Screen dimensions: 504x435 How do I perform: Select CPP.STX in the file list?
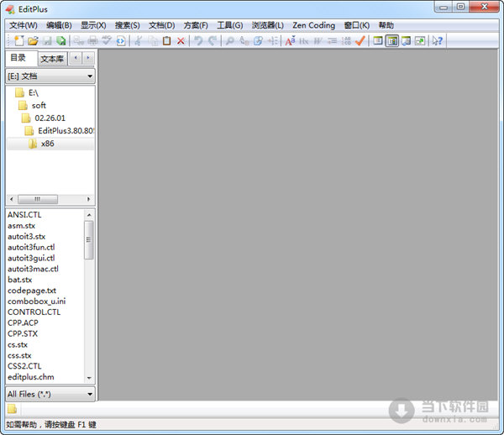click(x=23, y=333)
